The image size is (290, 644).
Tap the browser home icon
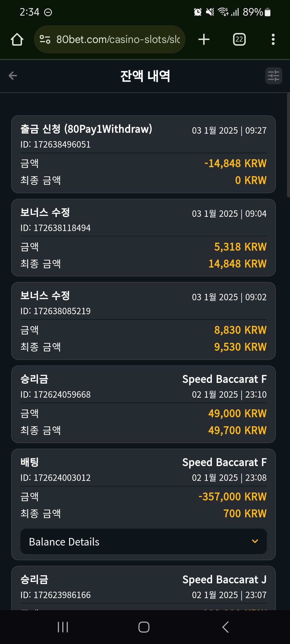(17, 39)
